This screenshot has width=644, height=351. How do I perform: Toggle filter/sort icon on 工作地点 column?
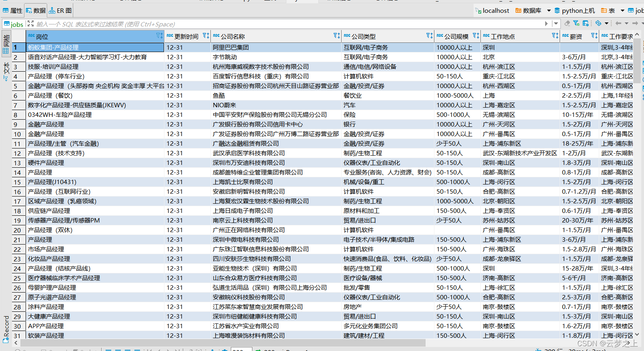coord(555,36)
